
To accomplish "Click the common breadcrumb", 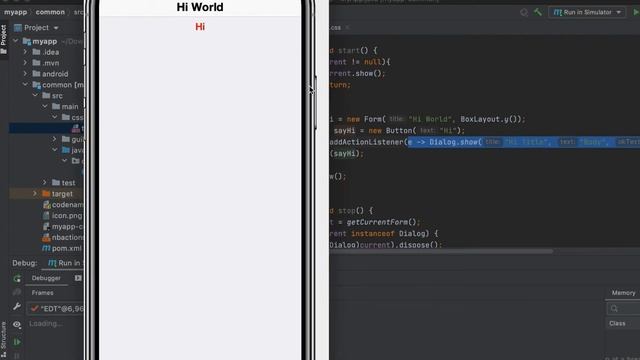I will click(x=50, y=12).
